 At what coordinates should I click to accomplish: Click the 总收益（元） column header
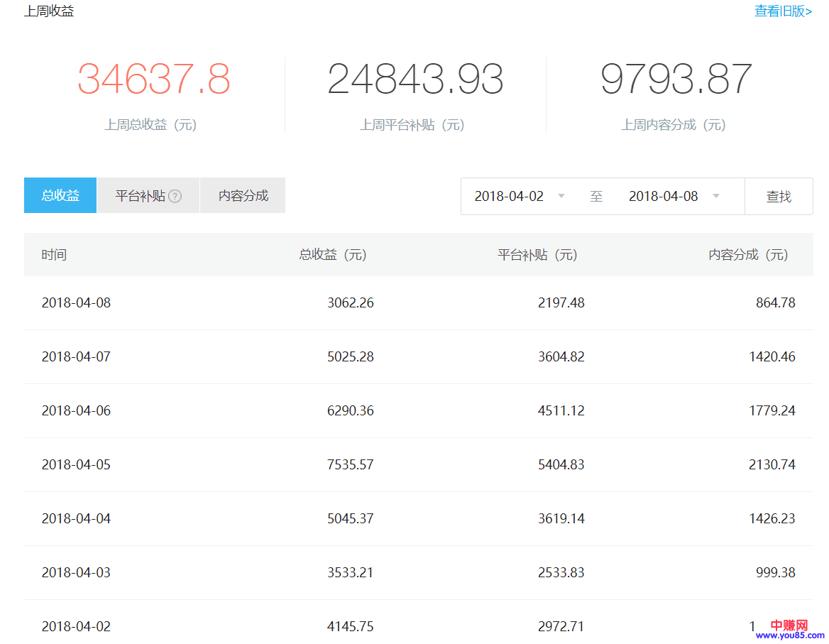[x=333, y=255]
